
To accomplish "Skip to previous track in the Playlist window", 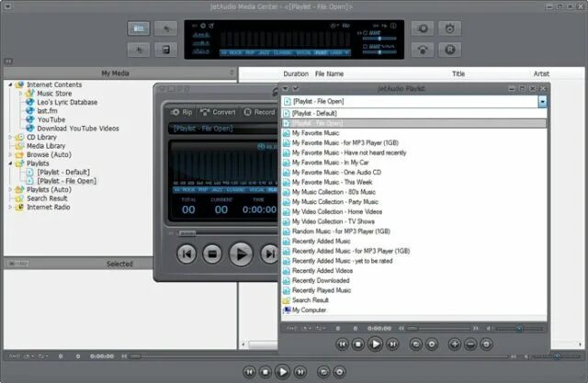I will 342,344.
